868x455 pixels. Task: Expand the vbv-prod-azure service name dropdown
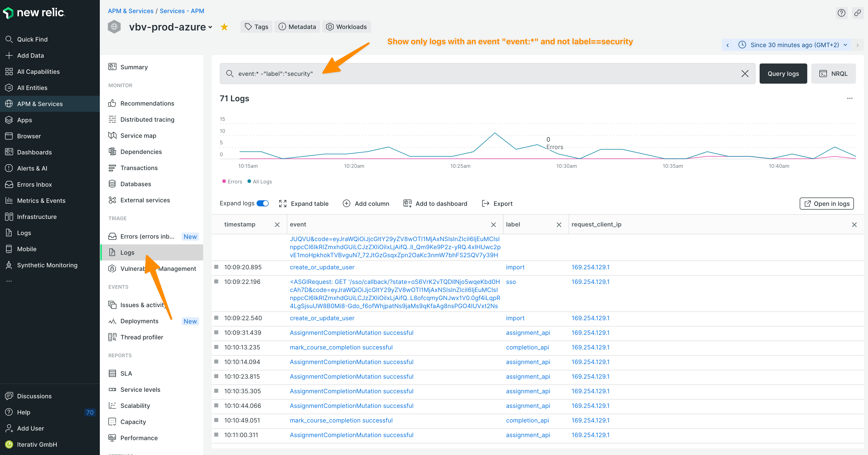pos(210,27)
